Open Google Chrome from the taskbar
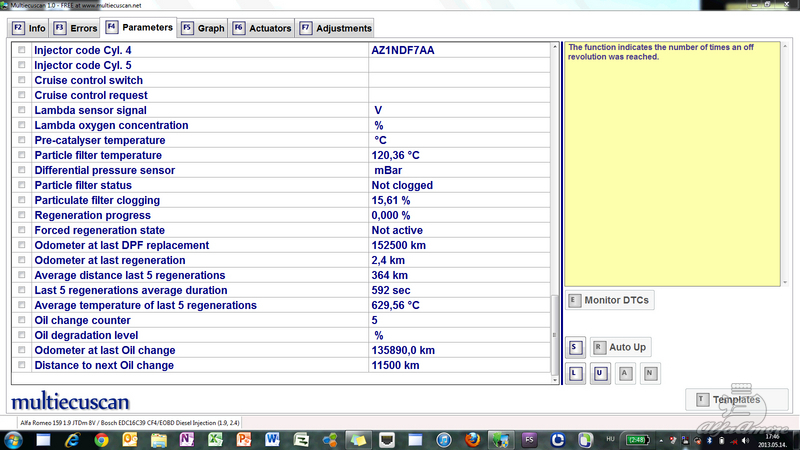 coord(101,440)
